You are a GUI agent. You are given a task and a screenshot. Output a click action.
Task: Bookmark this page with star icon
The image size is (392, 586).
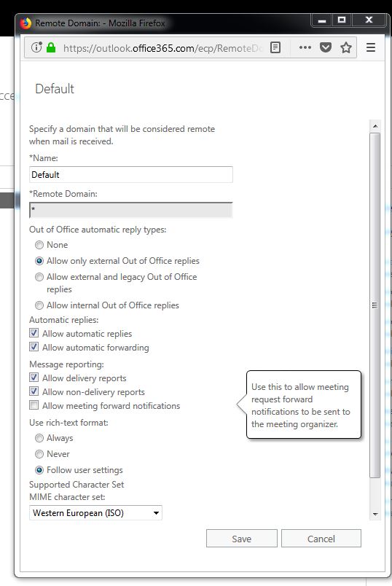pos(346,47)
